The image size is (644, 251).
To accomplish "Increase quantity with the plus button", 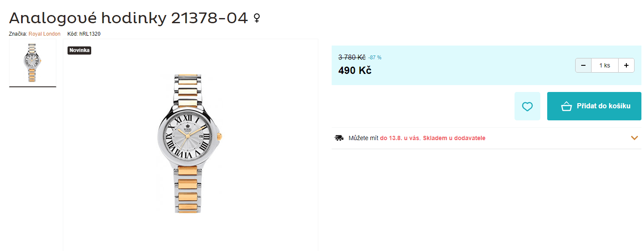I will coord(626,65).
